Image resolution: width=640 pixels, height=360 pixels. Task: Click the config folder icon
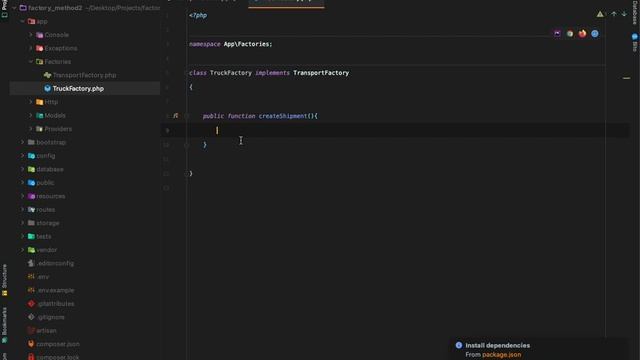pos(31,156)
